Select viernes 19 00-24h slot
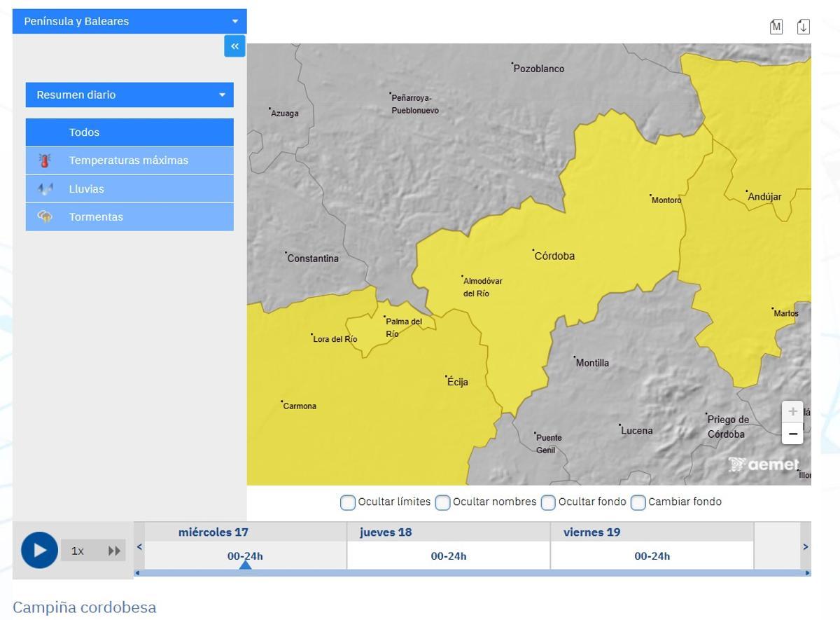Screen dimensions: 840x620 652,556
